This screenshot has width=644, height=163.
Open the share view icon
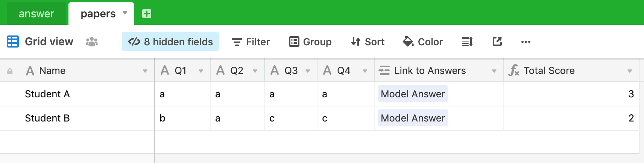click(497, 42)
